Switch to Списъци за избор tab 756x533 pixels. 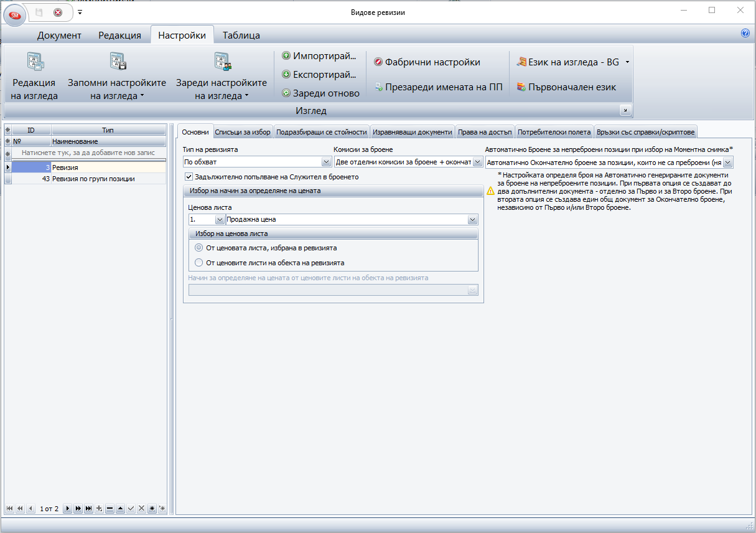[243, 132]
